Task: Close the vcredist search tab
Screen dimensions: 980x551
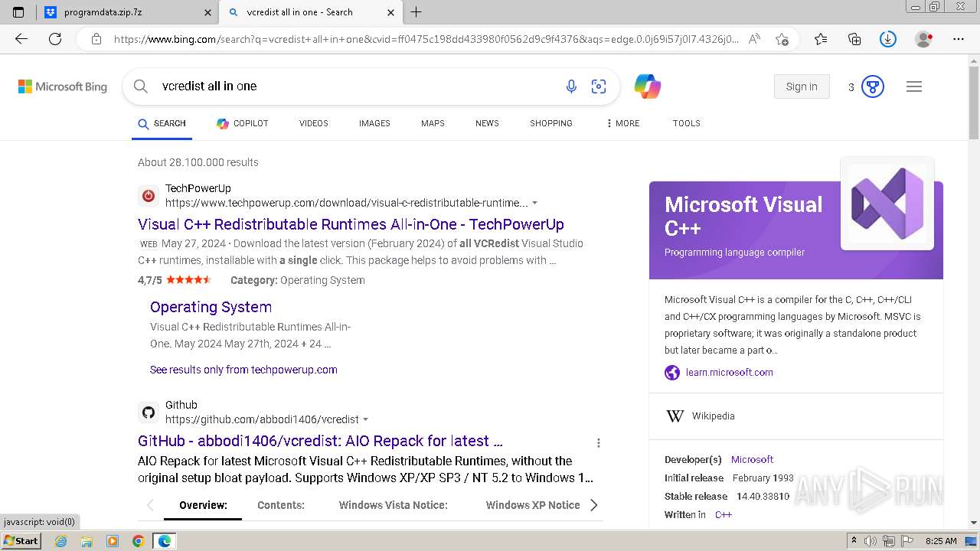Action: [x=390, y=12]
